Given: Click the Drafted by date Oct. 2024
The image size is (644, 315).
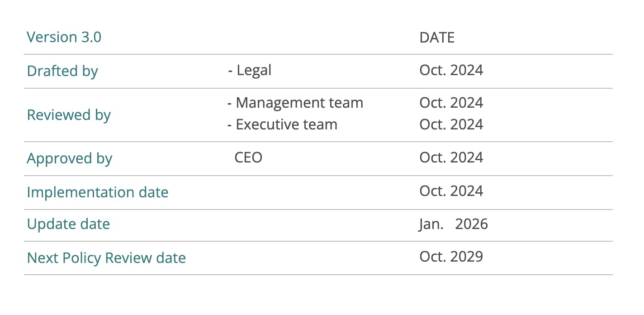Looking at the screenshot, I should [x=451, y=70].
